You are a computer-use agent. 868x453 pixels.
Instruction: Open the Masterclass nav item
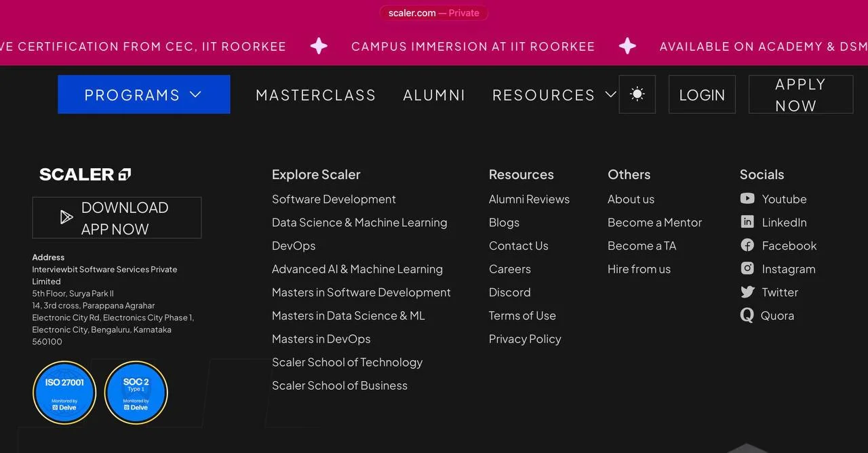click(315, 95)
